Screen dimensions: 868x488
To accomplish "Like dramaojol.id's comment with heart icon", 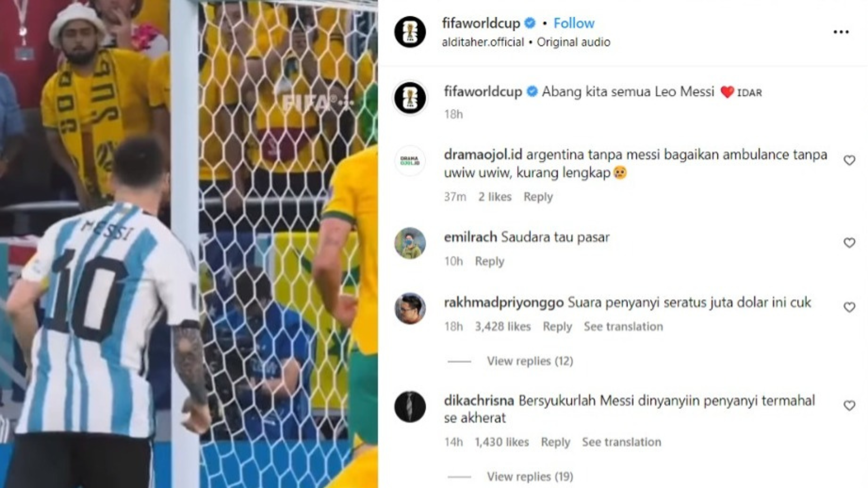I will pos(849,160).
